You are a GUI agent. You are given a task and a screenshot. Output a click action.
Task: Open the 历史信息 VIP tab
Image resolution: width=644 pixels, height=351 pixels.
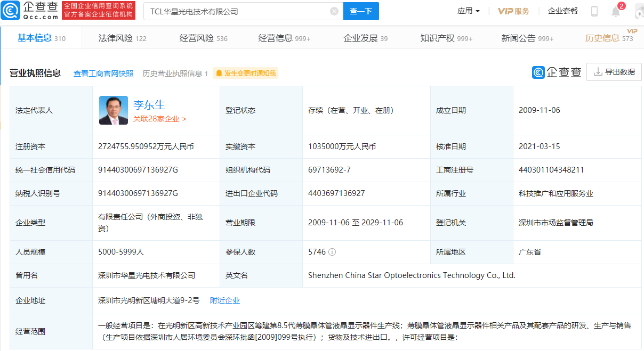click(609, 38)
